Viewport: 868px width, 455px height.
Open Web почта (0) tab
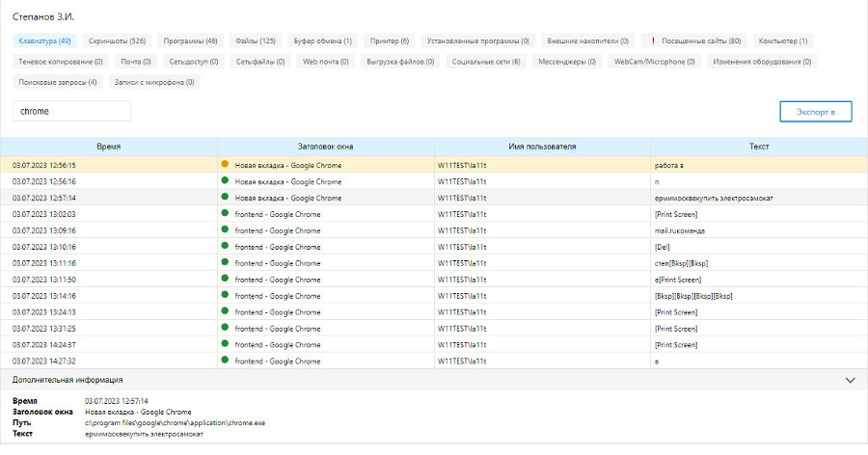tap(326, 62)
